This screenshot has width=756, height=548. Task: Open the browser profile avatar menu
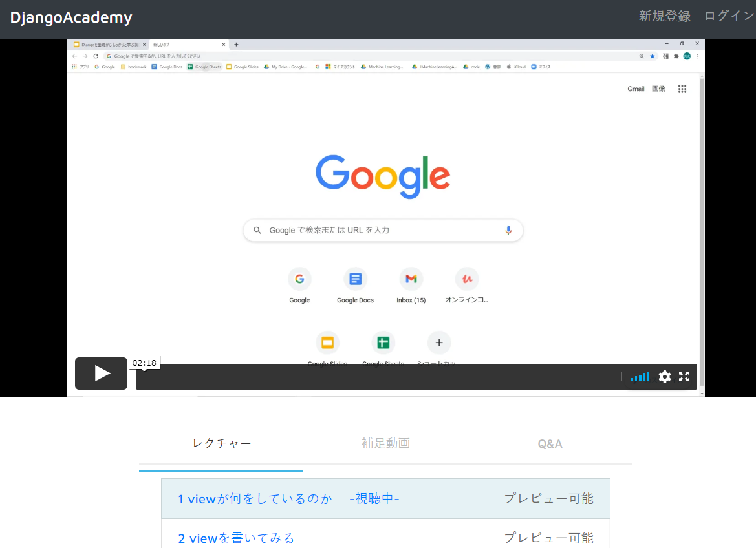[687, 56]
